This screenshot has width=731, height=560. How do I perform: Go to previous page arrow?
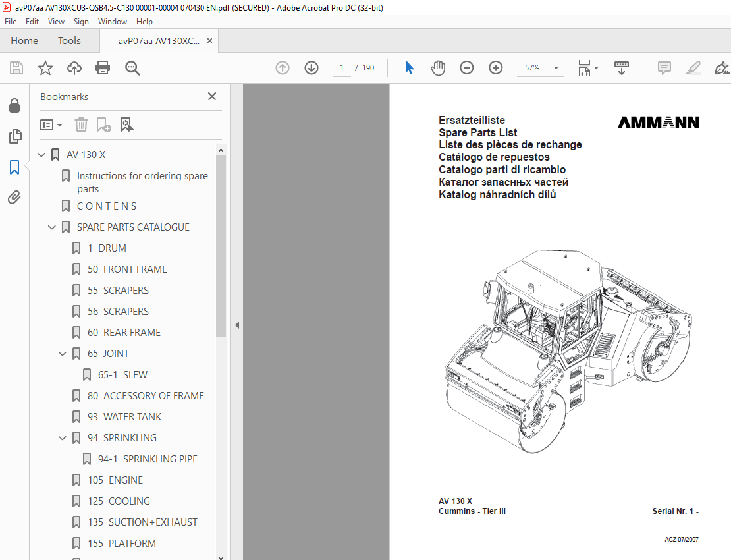[x=283, y=68]
